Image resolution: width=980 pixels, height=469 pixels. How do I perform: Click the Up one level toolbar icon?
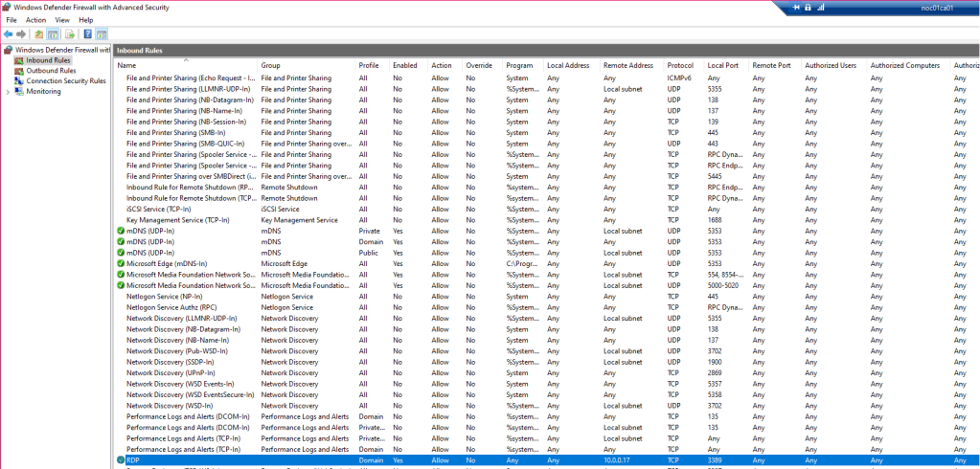[x=39, y=34]
